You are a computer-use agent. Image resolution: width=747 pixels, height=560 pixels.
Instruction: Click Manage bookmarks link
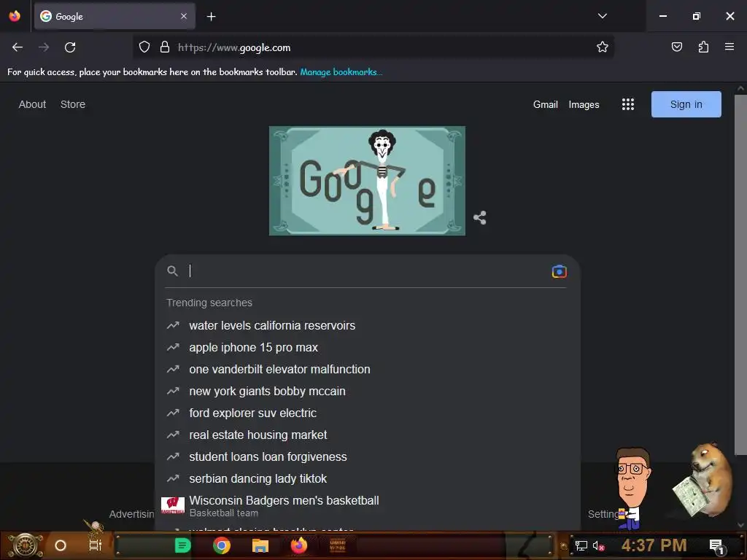click(x=341, y=72)
